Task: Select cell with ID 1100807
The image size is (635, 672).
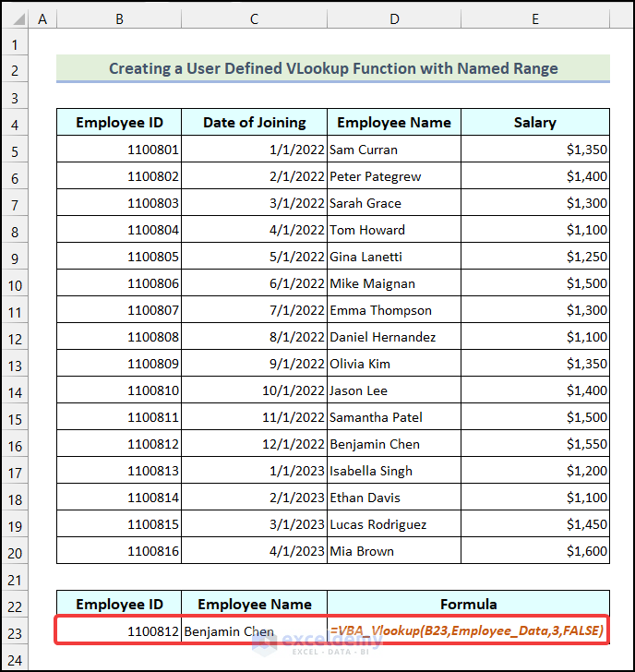Action: pyautogui.click(x=119, y=310)
